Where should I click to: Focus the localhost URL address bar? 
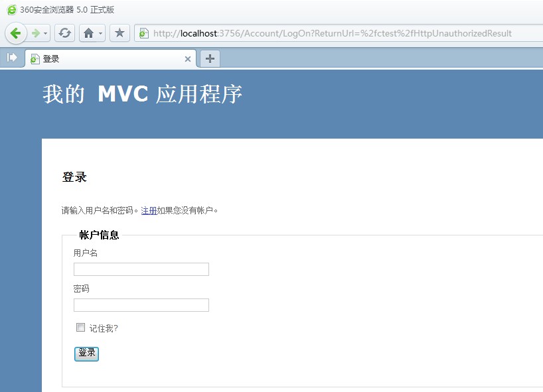(x=338, y=33)
